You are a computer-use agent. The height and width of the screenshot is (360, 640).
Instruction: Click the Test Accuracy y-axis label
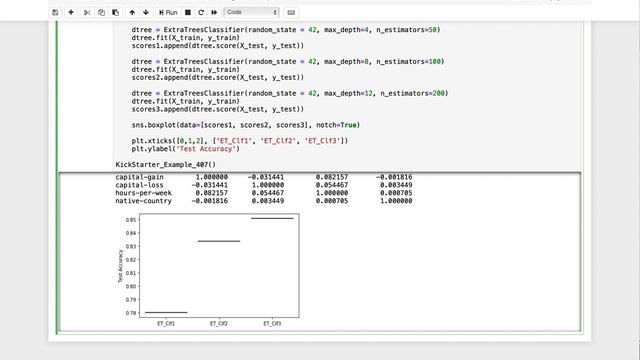coord(120,266)
